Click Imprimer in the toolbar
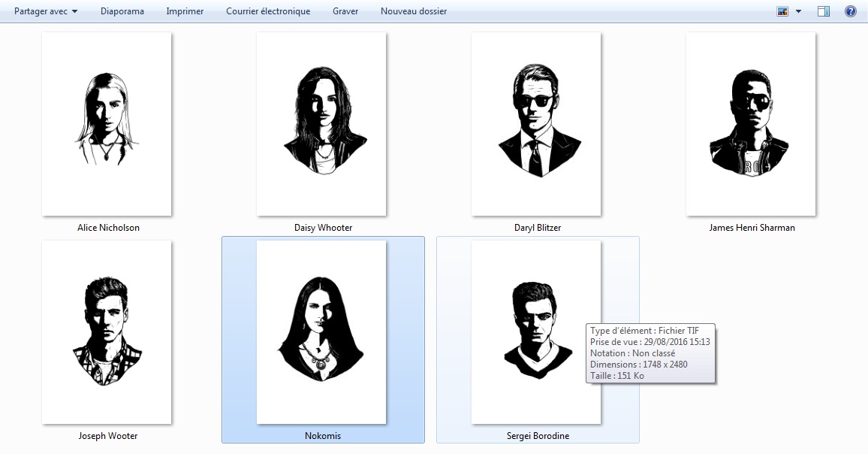The image size is (868, 454). point(185,11)
